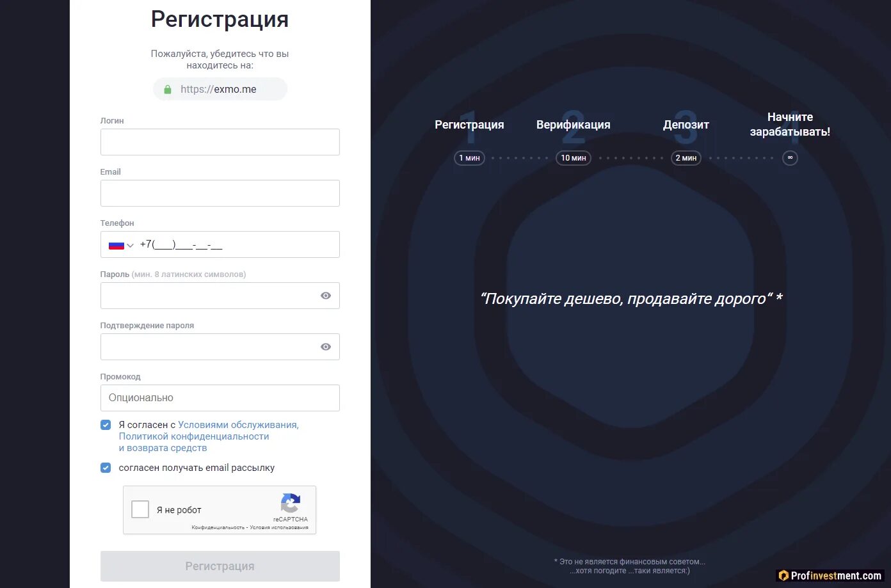The image size is (891, 588).
Task: Focus the Логин input field
Action: pos(220,142)
